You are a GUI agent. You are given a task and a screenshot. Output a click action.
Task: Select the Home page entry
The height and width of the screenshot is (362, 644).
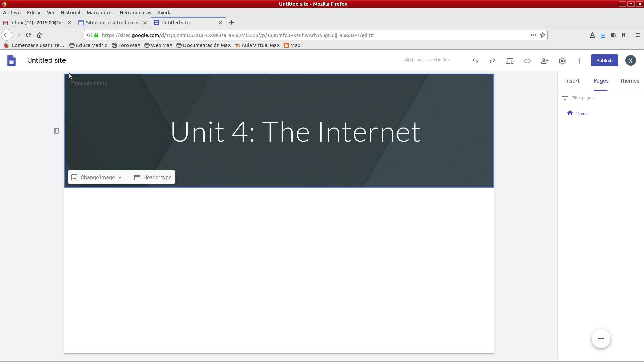tap(581, 114)
